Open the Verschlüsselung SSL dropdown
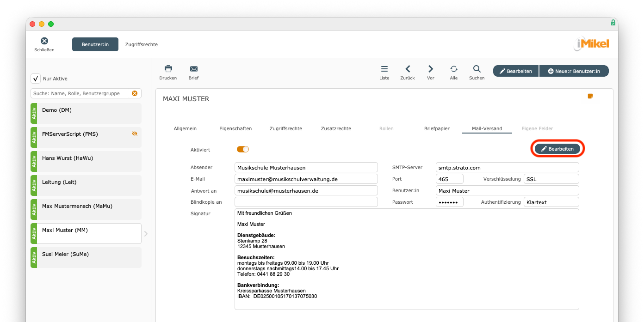Image resolution: width=644 pixels, height=322 pixels. [x=551, y=179]
